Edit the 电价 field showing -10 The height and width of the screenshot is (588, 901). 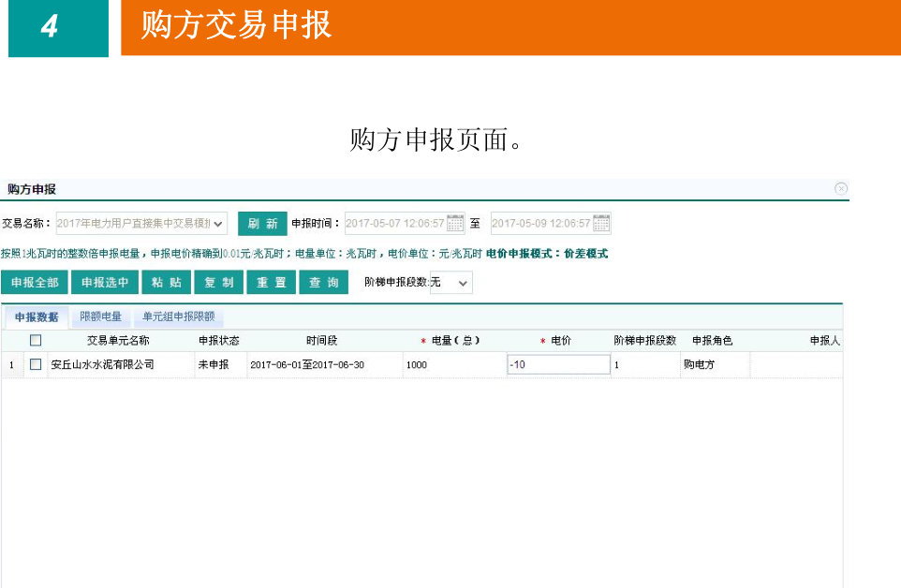(x=557, y=364)
